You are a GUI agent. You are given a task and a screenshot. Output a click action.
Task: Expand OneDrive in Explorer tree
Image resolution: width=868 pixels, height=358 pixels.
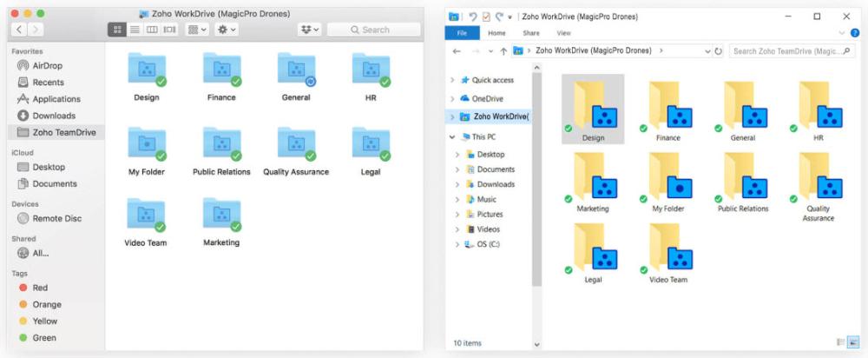(x=452, y=99)
